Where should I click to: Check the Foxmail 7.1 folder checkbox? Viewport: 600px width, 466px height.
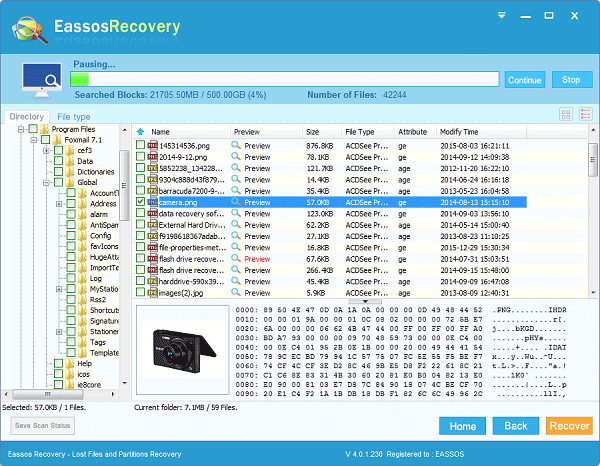[46, 140]
